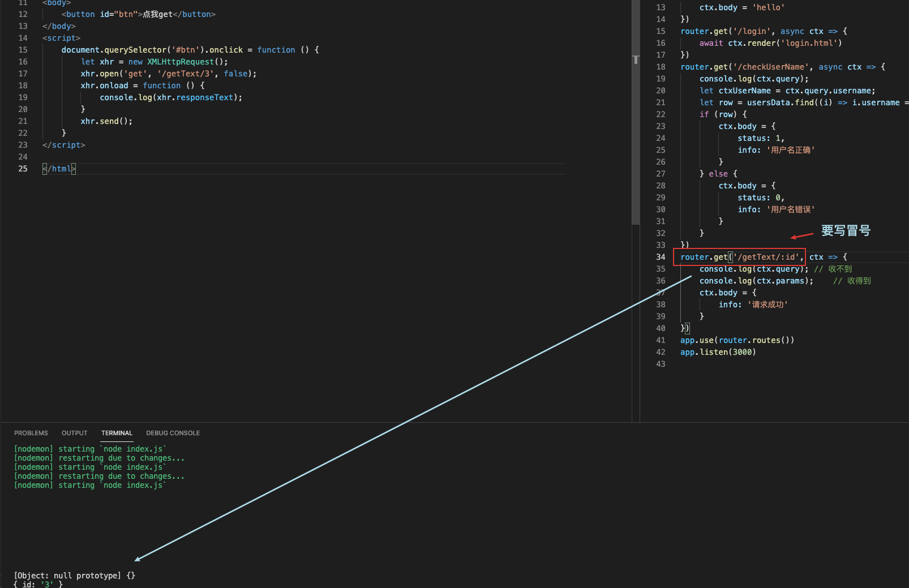Click the opening <script> tag on line 14
Screen dimensions: 909x588
pos(61,38)
